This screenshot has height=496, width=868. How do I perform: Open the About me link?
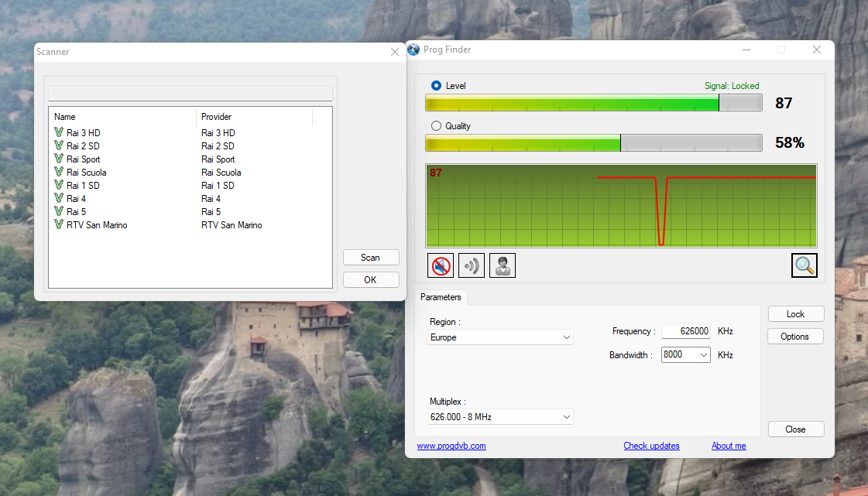point(729,446)
